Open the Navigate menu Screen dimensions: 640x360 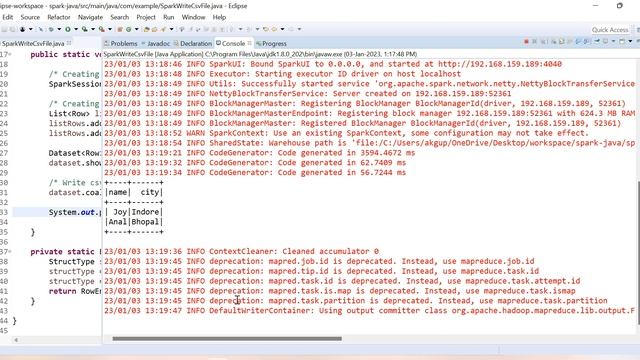(x=90, y=17)
